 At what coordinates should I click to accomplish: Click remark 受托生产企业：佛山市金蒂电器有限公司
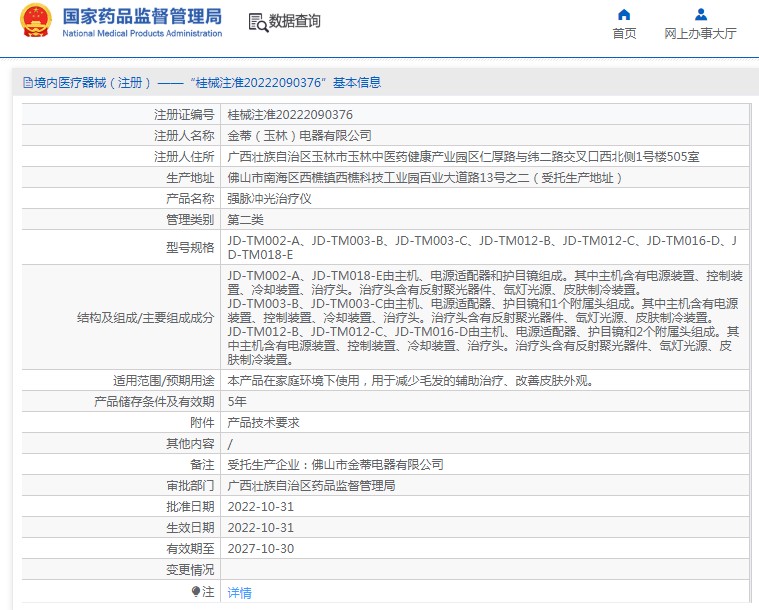[335, 465]
